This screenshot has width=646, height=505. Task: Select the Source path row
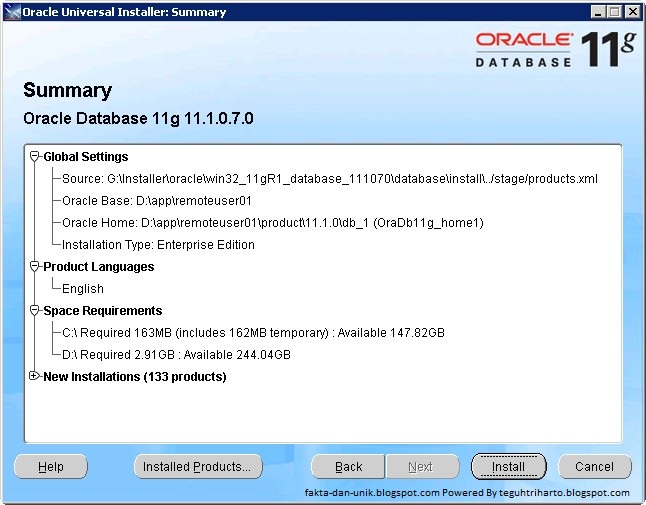[x=330, y=179]
